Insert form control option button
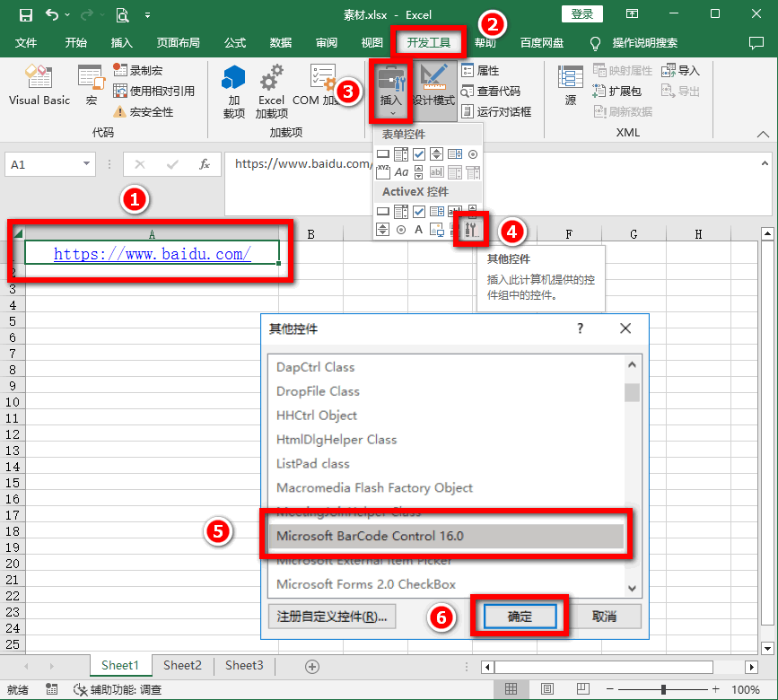This screenshot has width=778, height=700. point(473,154)
